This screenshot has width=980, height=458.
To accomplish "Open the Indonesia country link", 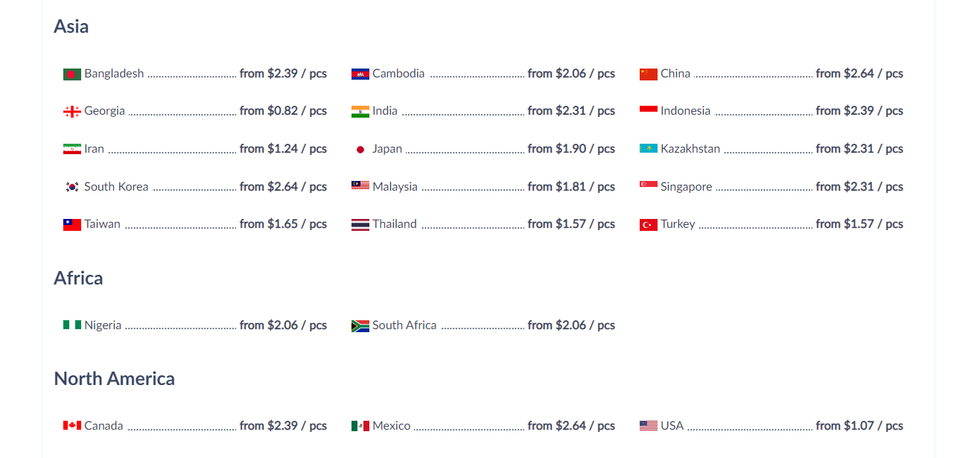I will [685, 111].
